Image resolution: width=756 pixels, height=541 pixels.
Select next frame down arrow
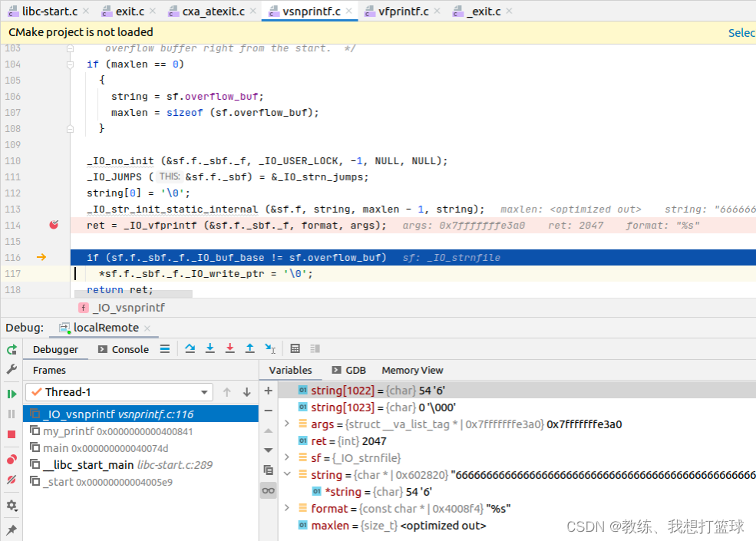247,392
